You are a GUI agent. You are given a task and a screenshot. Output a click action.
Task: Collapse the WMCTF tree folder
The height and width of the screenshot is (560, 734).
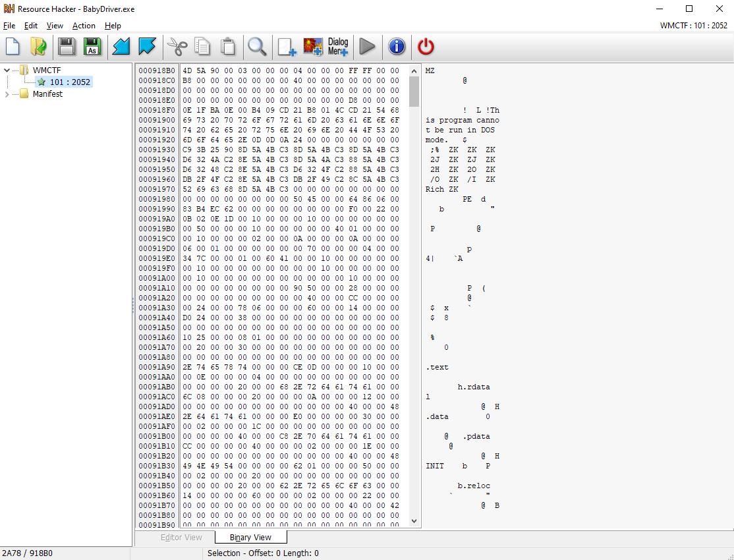point(7,70)
